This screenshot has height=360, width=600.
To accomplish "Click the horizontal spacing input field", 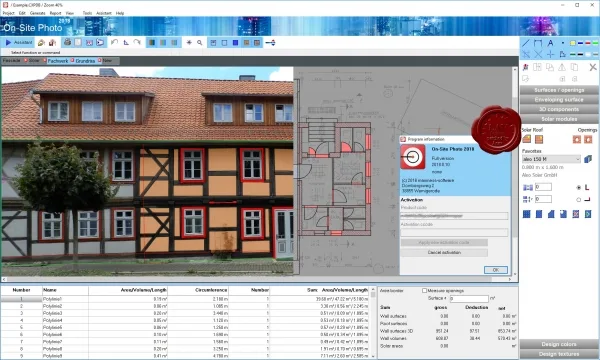I will click(x=543, y=187).
